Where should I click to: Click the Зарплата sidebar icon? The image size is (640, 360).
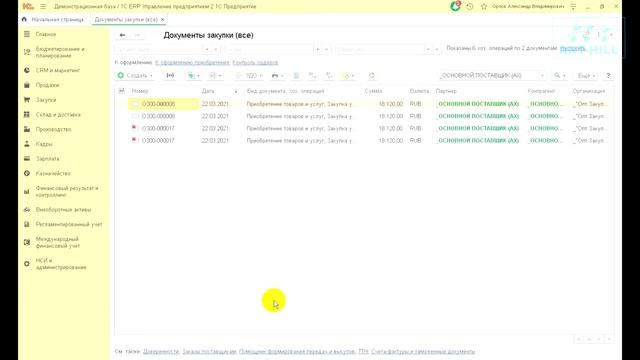pos(27,158)
